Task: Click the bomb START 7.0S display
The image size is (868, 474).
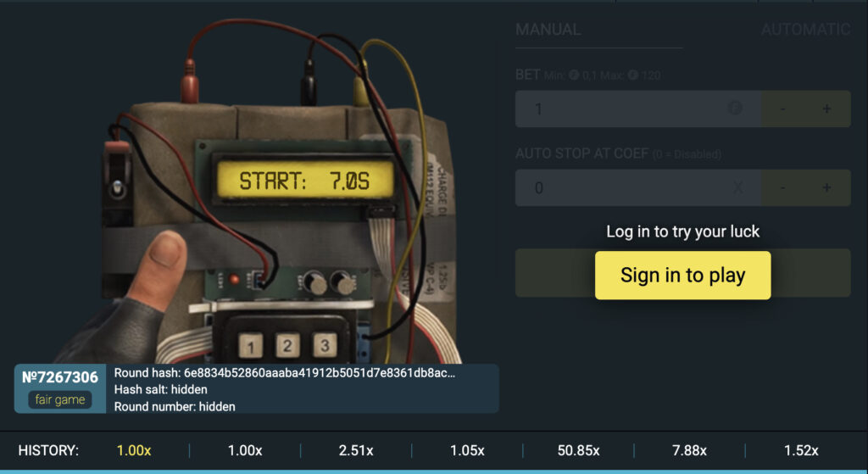Action: click(x=304, y=180)
